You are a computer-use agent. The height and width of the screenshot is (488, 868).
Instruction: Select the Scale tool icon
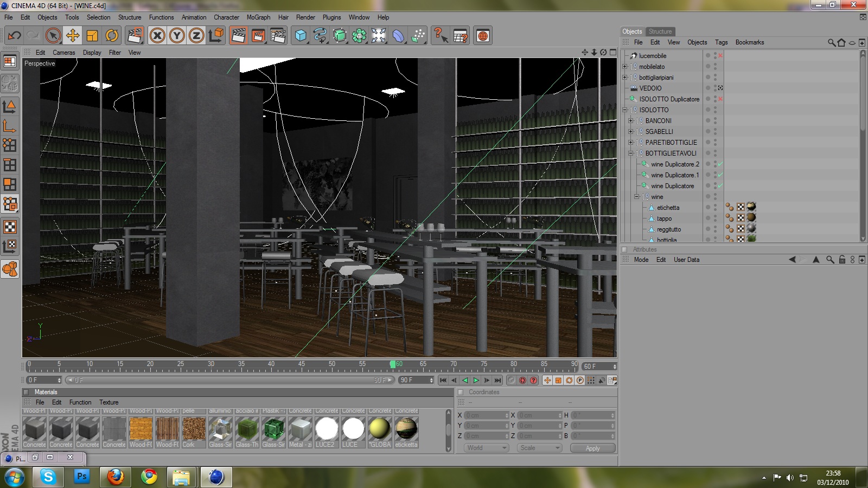92,36
